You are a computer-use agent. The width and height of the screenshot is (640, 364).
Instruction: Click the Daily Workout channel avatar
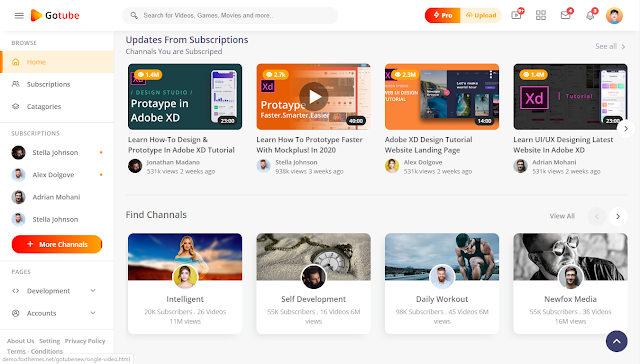point(442,277)
